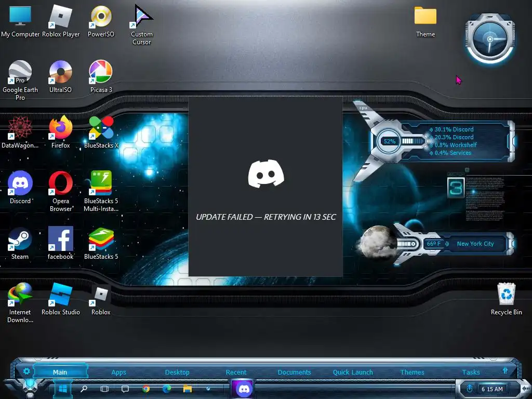
Task: Open the Themes dock tab
Action: pos(412,372)
